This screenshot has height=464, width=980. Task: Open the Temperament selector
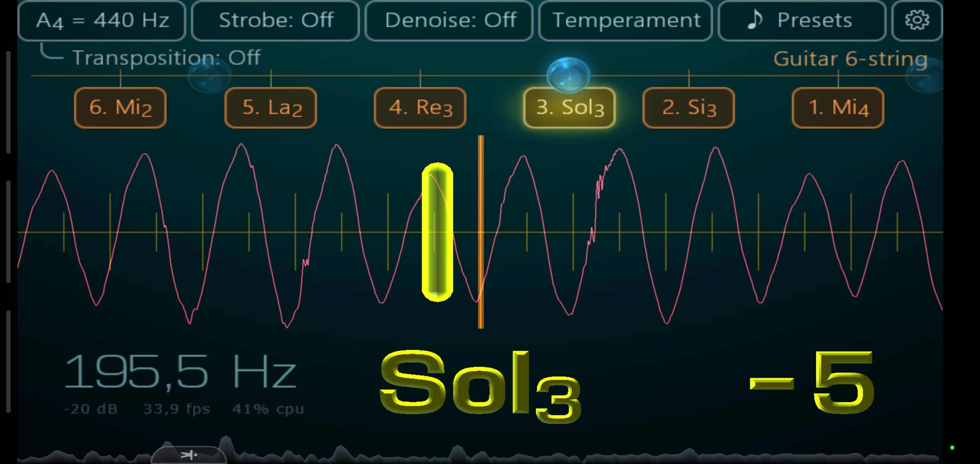626,20
